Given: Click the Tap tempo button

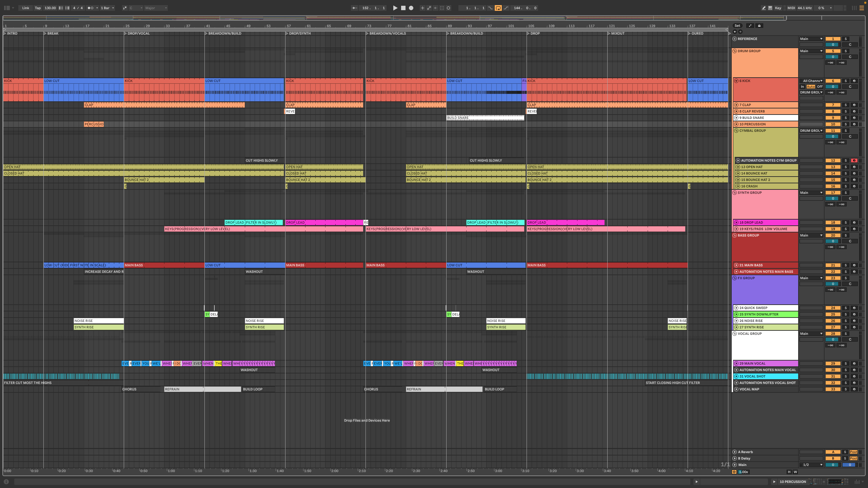Looking at the screenshot, I should tap(38, 8).
